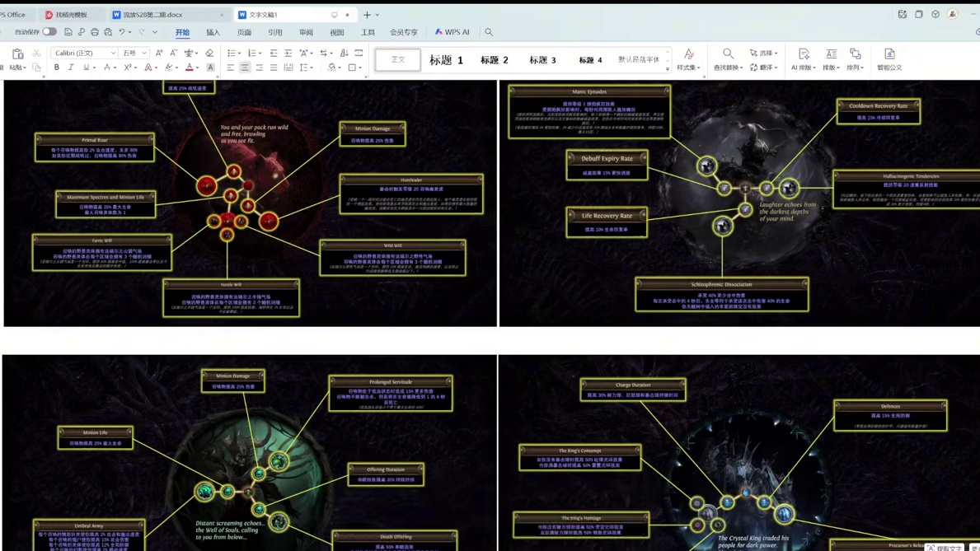Click the WPS AI button
This screenshot has height=551, width=980.
pos(452,32)
